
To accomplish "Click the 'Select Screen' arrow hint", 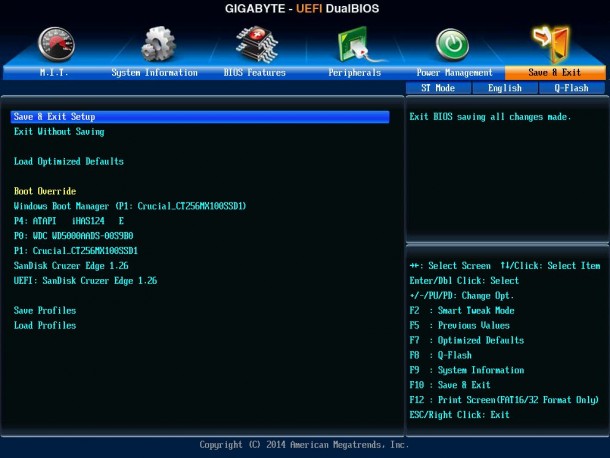I will point(450,266).
